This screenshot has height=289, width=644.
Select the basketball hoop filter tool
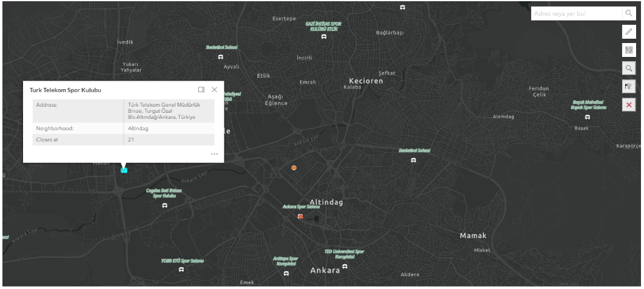[x=629, y=87]
